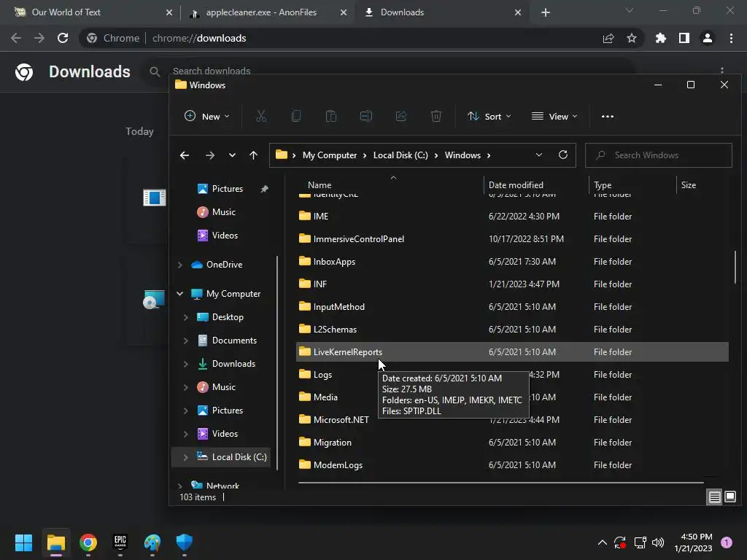Select the IME folder
Image resolution: width=747 pixels, height=560 pixels.
pos(512,216)
